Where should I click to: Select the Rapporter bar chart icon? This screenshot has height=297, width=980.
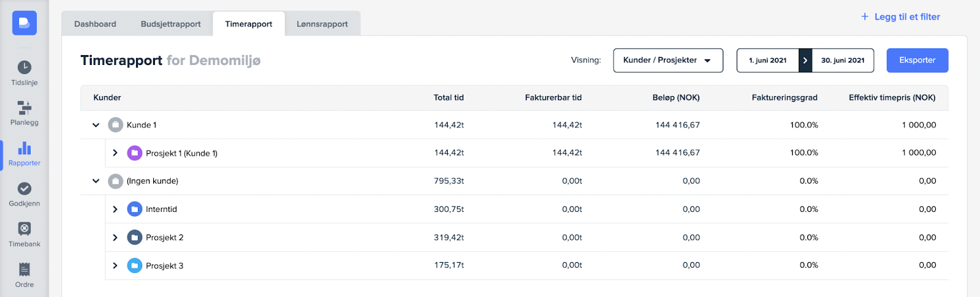click(24, 148)
